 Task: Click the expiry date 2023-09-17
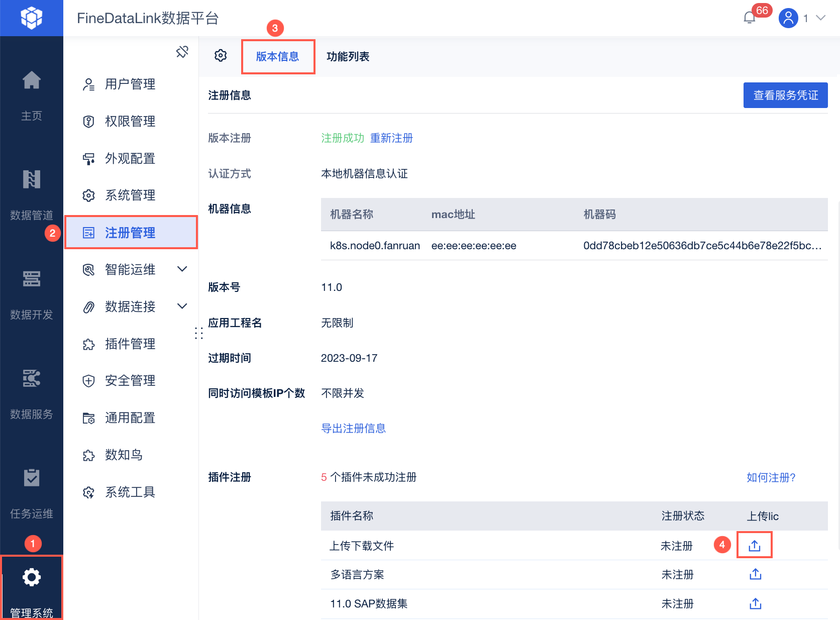coord(349,358)
